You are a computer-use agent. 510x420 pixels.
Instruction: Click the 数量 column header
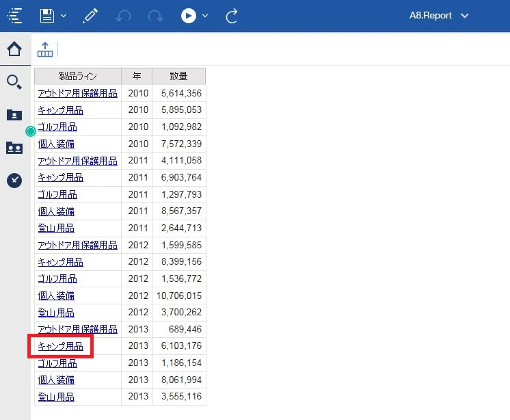179,77
